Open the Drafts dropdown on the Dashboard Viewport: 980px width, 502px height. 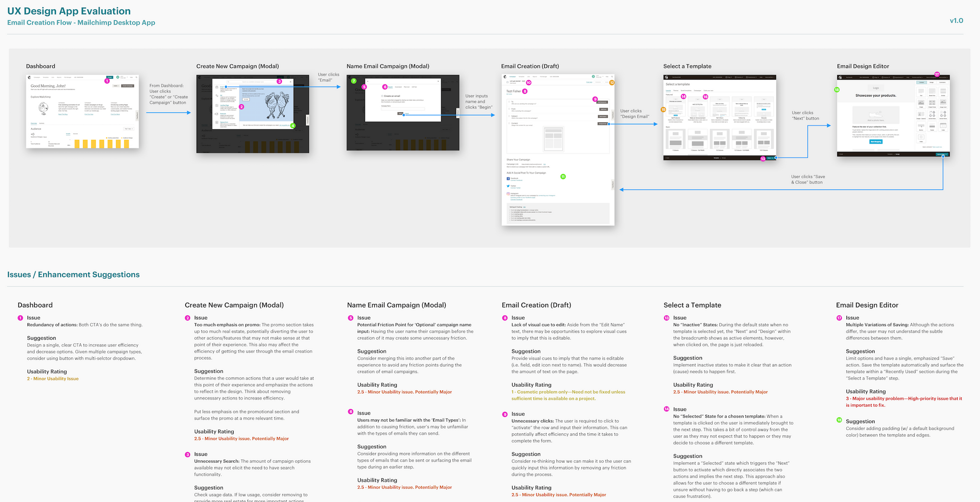click(x=116, y=86)
